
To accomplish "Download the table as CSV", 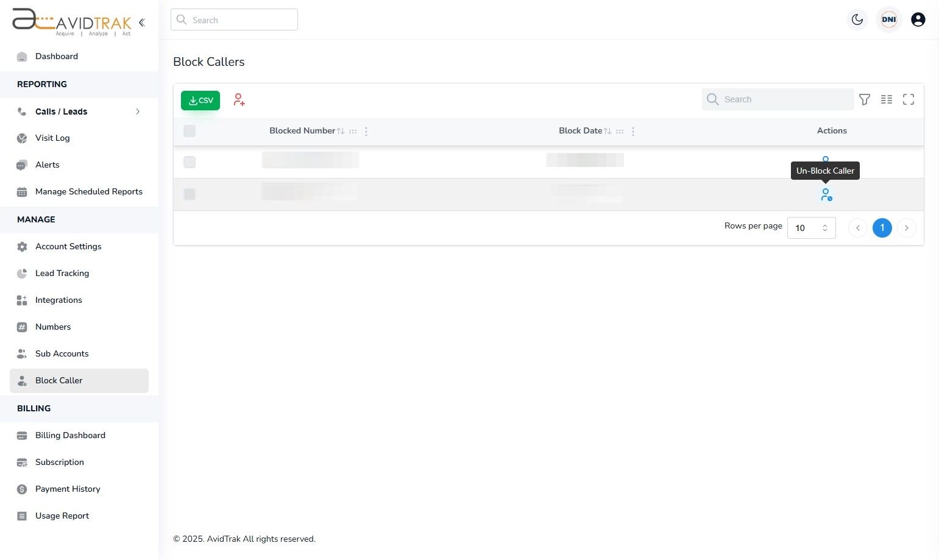I will click(200, 99).
